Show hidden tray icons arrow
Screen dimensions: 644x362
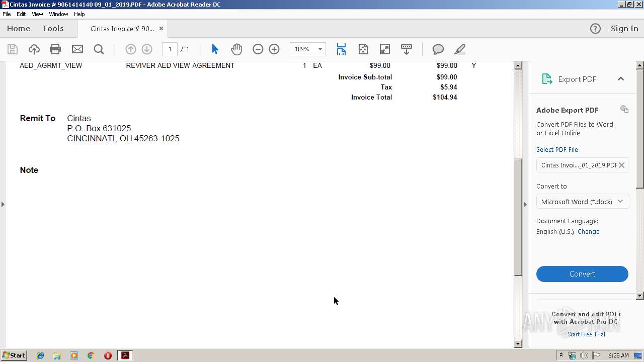coord(561,355)
